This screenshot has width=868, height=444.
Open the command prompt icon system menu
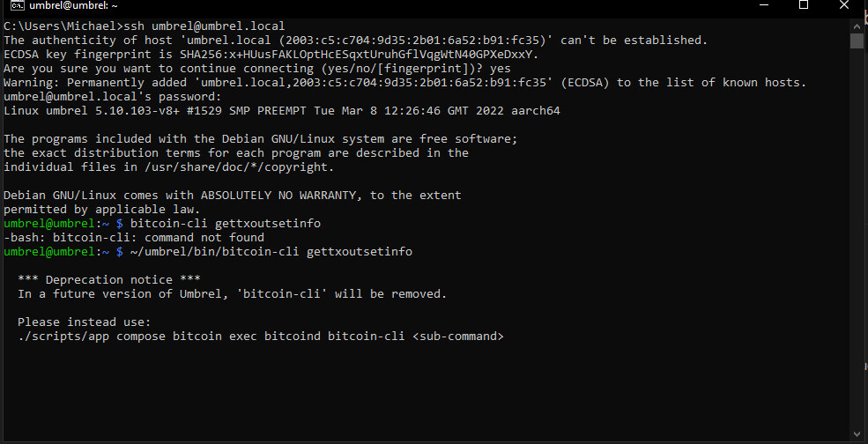(17, 5)
